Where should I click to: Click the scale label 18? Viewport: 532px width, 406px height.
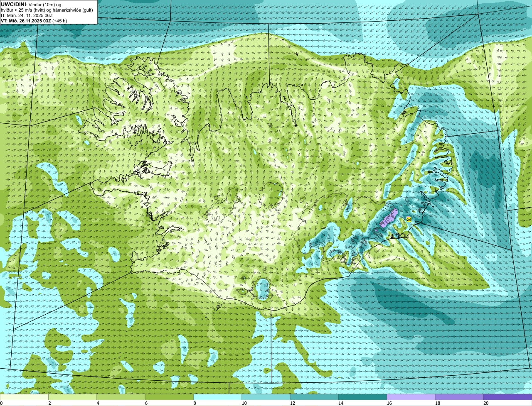click(x=437, y=403)
